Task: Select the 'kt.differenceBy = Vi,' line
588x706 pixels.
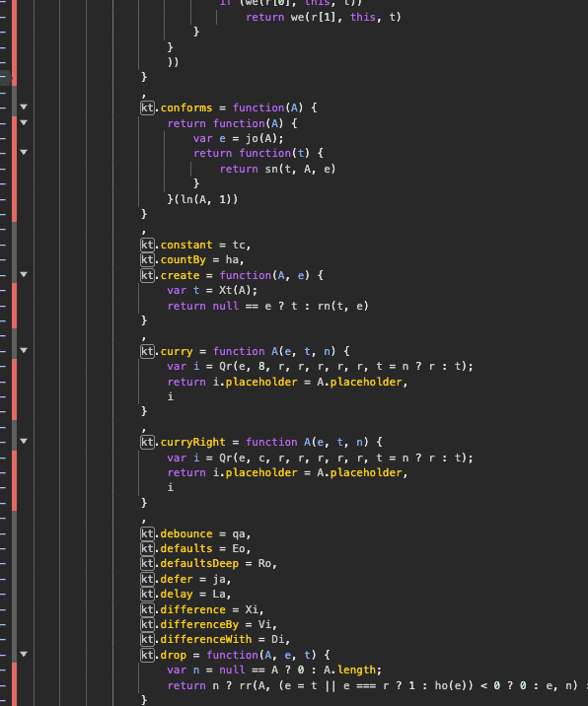Action: (208, 624)
